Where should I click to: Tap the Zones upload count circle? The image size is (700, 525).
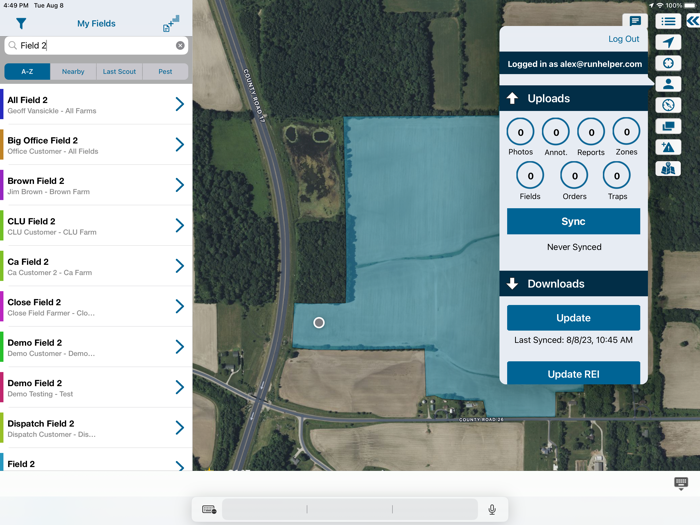(x=626, y=132)
